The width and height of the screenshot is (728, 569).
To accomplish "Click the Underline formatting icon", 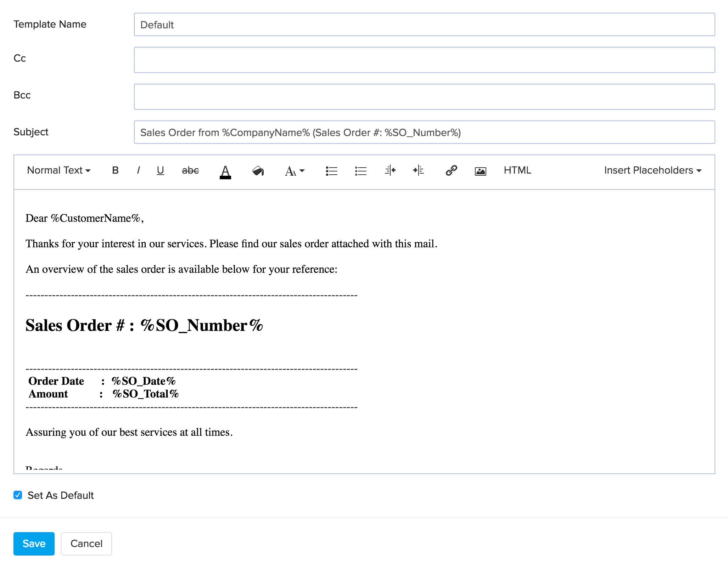I will (x=161, y=171).
